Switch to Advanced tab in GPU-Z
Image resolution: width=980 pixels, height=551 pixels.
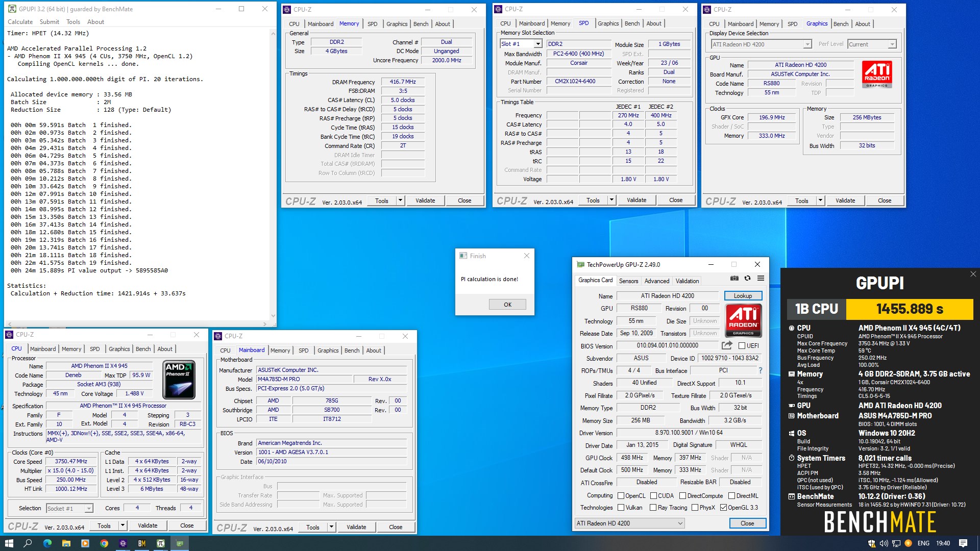[656, 281]
